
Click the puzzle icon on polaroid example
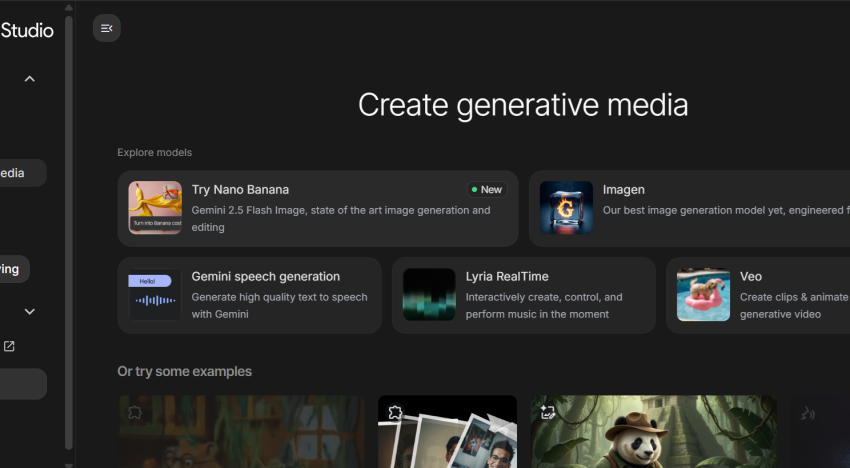point(395,413)
